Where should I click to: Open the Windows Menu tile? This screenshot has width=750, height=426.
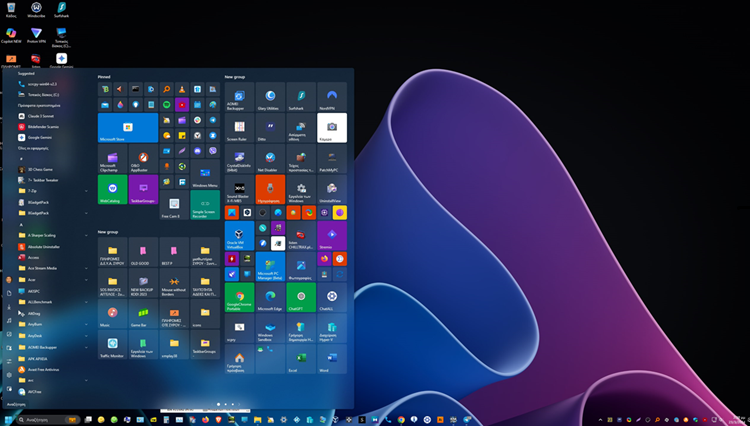coord(205,174)
